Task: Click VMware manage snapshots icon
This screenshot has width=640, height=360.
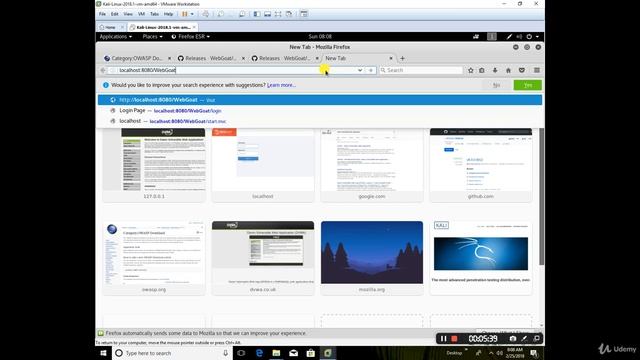Action: 242,14
